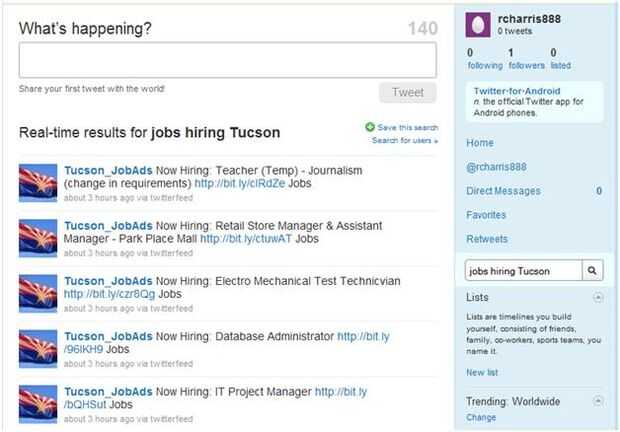Image resolution: width=620 pixels, height=432 pixels.
Task: Click Tucson_JobAds name on Retail Store Manager tweet
Action: pos(108,226)
